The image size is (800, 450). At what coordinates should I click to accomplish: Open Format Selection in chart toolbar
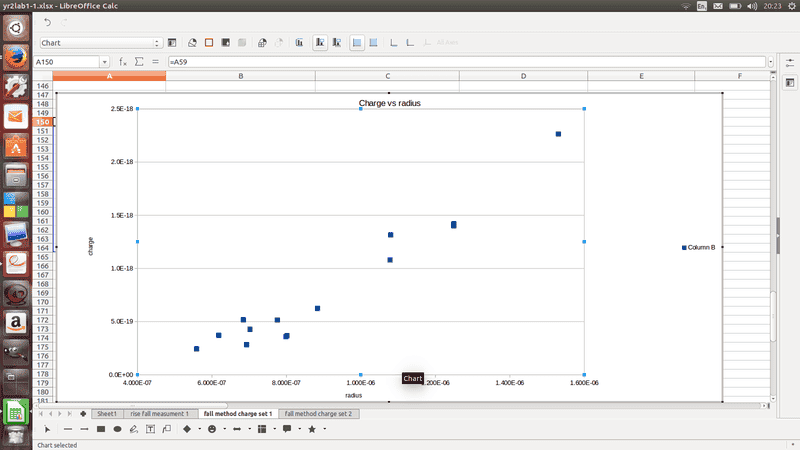173,43
